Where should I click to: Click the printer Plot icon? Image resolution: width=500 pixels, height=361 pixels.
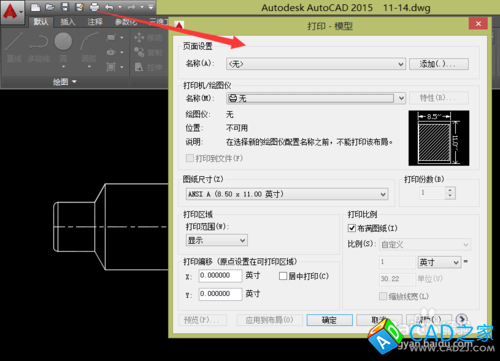94,7
